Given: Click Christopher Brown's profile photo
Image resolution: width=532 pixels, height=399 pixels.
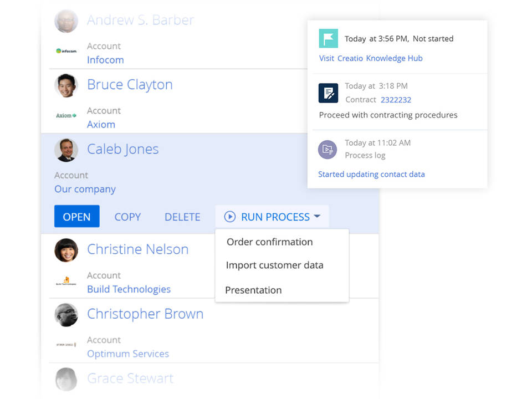Looking at the screenshot, I should pyautogui.click(x=66, y=315).
